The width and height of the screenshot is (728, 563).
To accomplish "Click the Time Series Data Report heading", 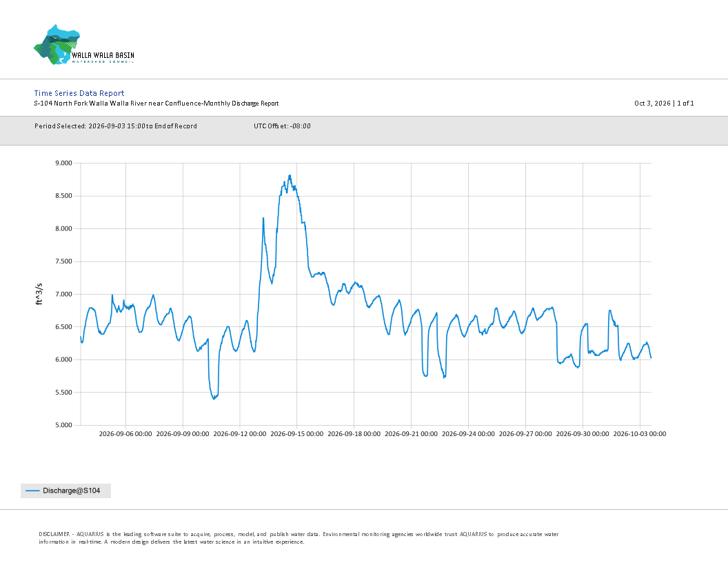I will click(x=79, y=93).
